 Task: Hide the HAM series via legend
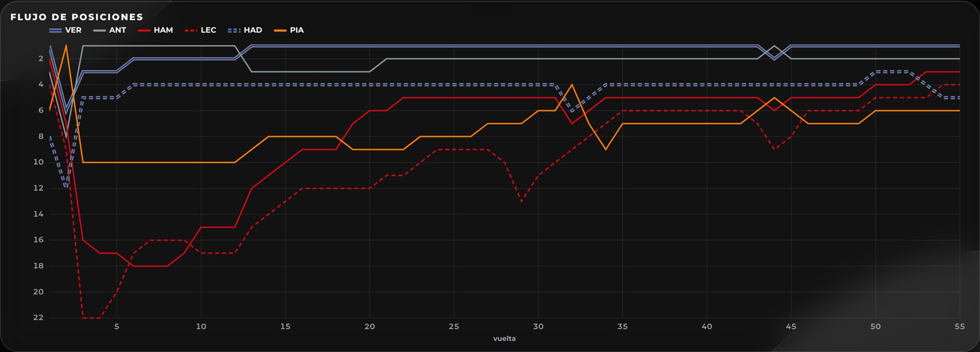click(x=155, y=30)
